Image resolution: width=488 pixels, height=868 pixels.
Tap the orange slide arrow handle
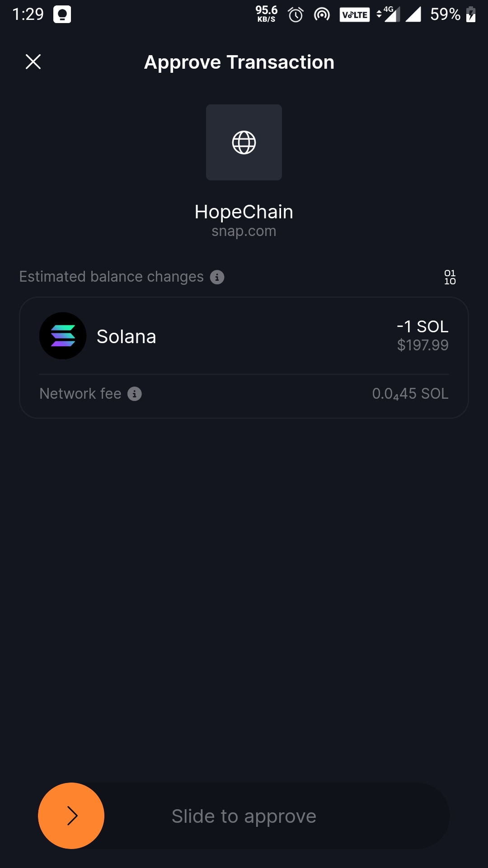coord(71,816)
